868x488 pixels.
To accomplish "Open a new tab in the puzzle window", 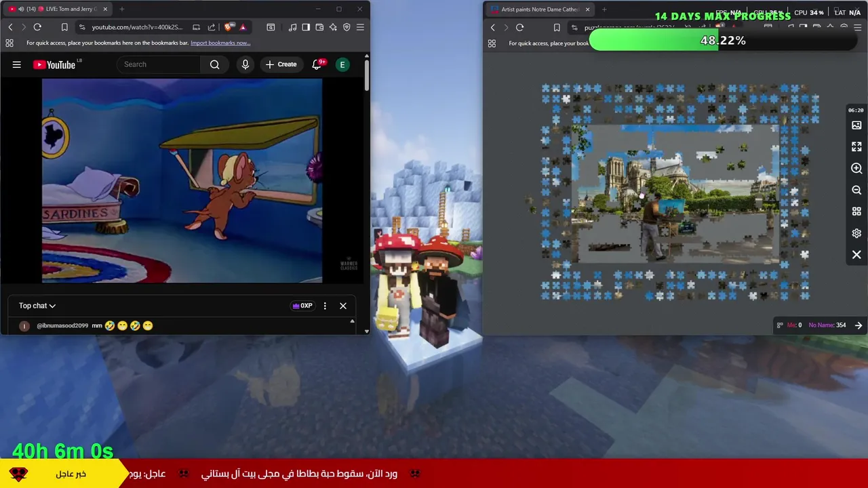I will pos(604,9).
